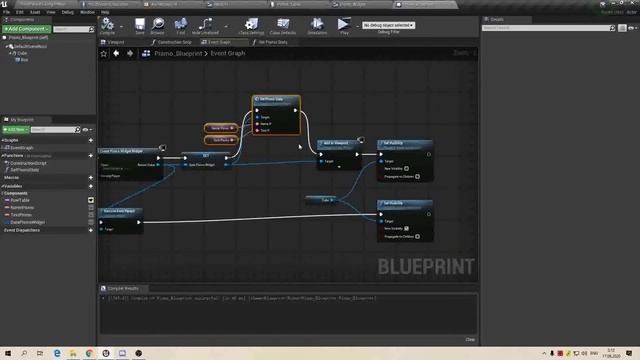Add a new graph with plus button
Screen dimensions: 640x360
(91, 140)
